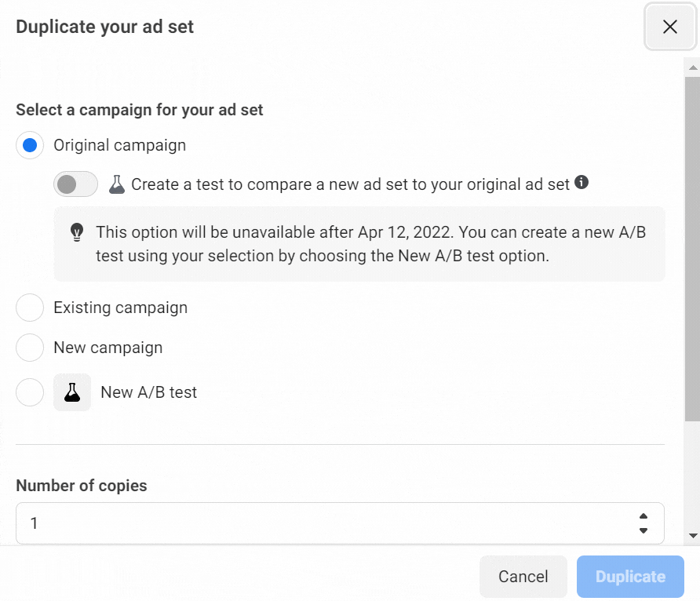Click the Number of copies label
Screen dimensions: 700x601
(82, 486)
